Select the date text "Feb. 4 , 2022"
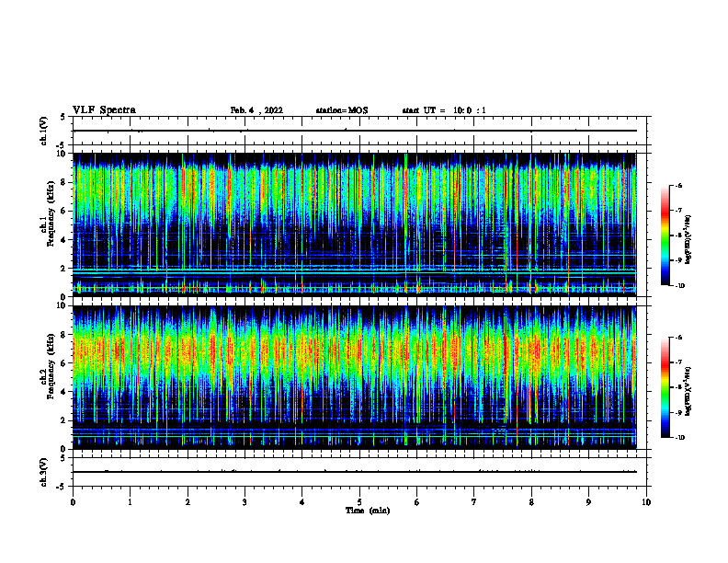 click(x=256, y=110)
